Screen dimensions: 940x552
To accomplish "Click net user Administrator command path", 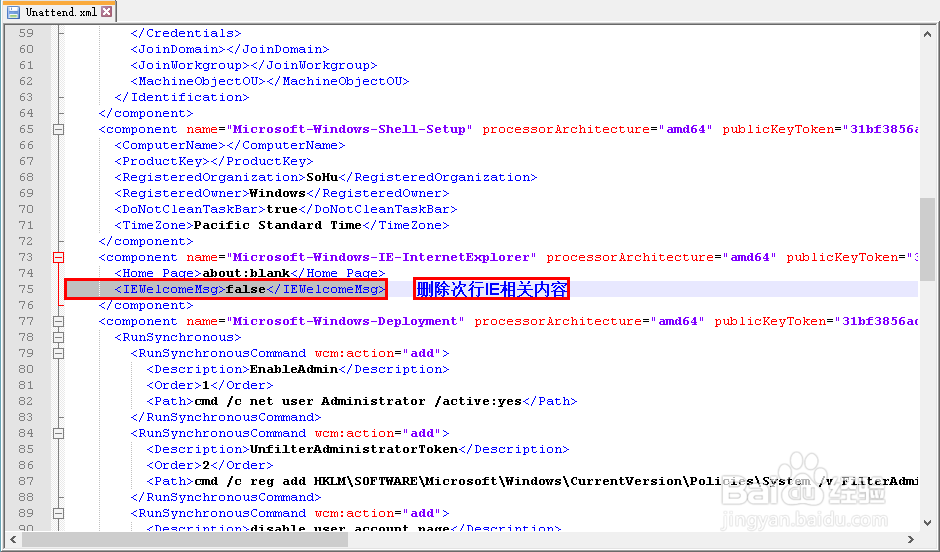I will 358,402.
